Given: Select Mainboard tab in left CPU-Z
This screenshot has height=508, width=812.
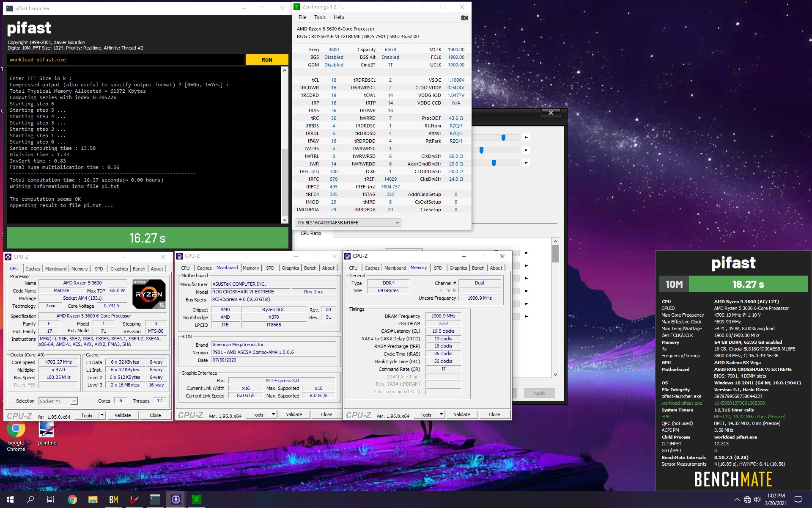Looking at the screenshot, I should coord(56,269).
